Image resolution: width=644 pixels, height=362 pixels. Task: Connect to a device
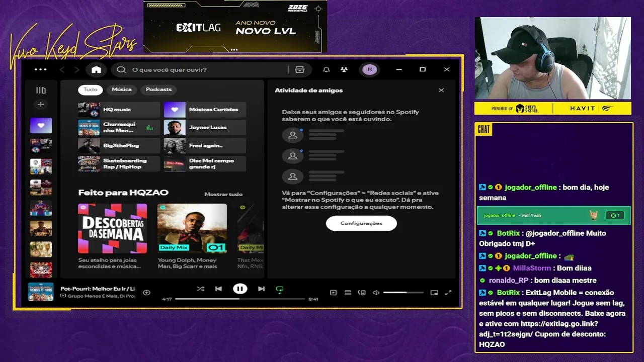point(362,293)
